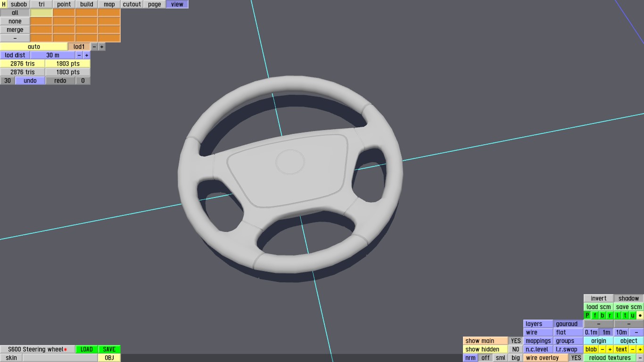Click the yellow H button
644x362 pixels.
(4, 4)
